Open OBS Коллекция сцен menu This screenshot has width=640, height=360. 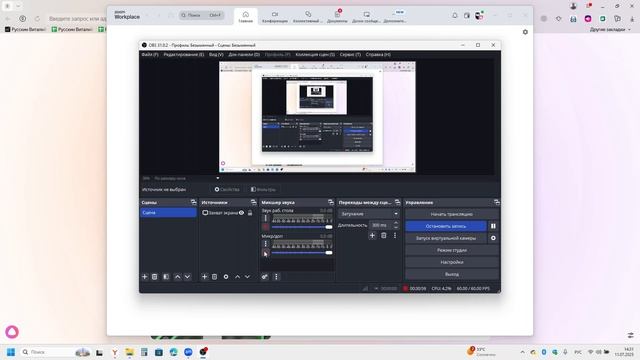point(315,54)
